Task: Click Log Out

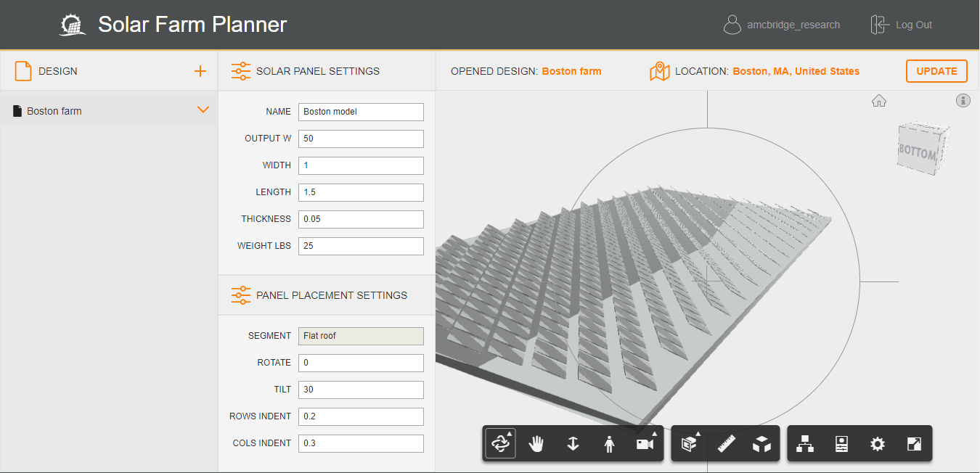Action: 901,24
